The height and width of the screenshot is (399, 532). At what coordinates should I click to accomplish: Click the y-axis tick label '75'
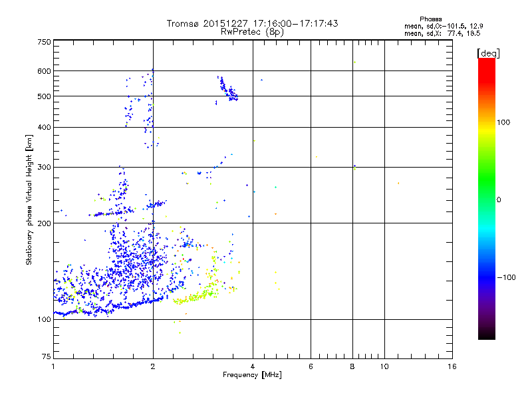(x=47, y=356)
